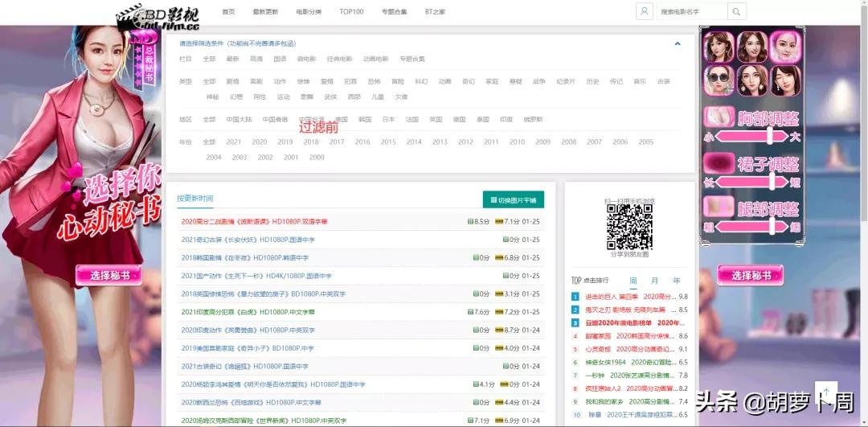The image size is (868, 427).
Task: Open the 《在冬夜》 movie entry
Action: (x=244, y=257)
